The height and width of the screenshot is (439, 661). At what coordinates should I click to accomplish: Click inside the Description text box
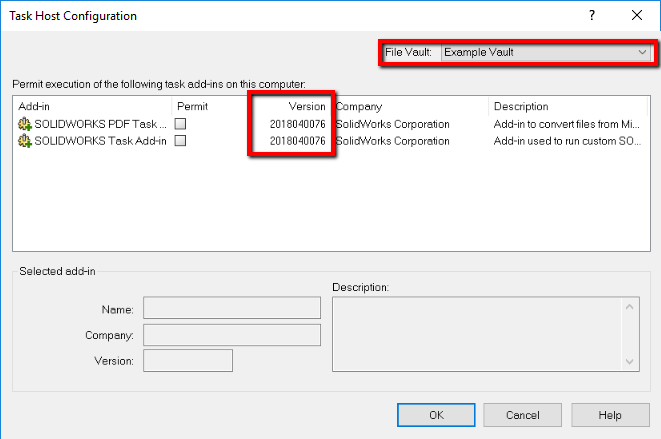(476, 334)
